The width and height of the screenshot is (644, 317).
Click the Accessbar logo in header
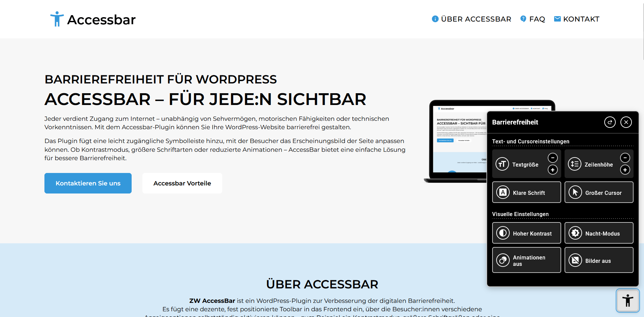93,19
